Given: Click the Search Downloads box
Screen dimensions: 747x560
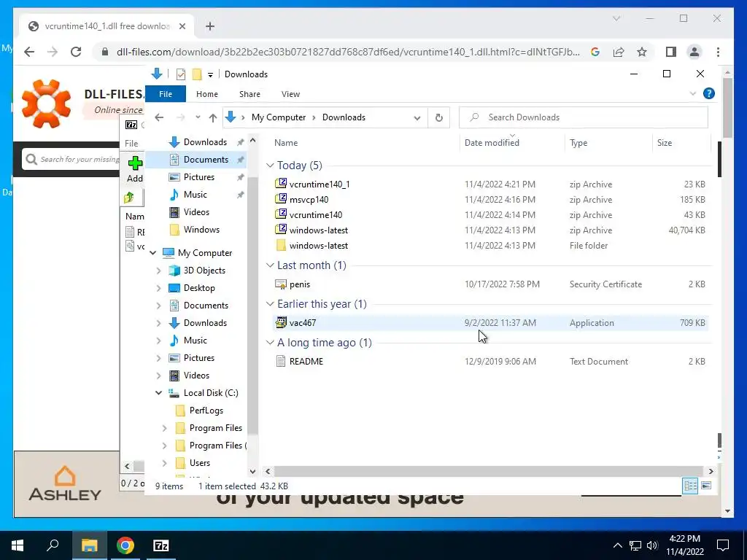Looking at the screenshot, I should pyautogui.click(x=584, y=117).
